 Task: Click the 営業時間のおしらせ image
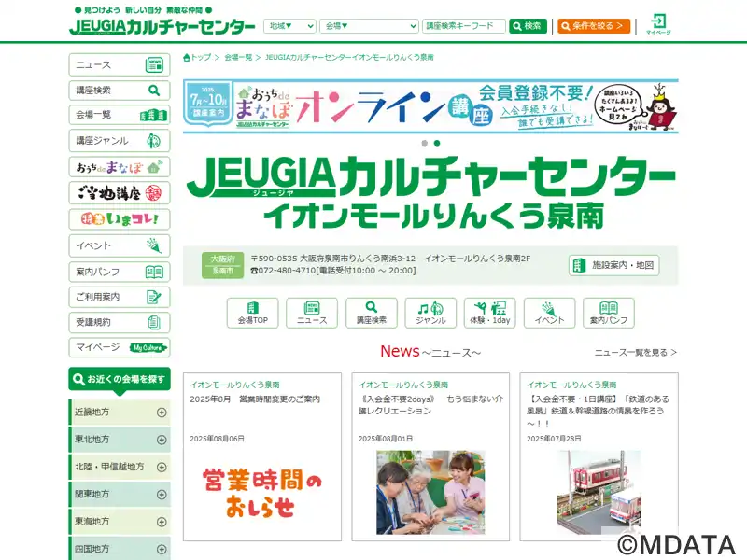click(x=262, y=493)
